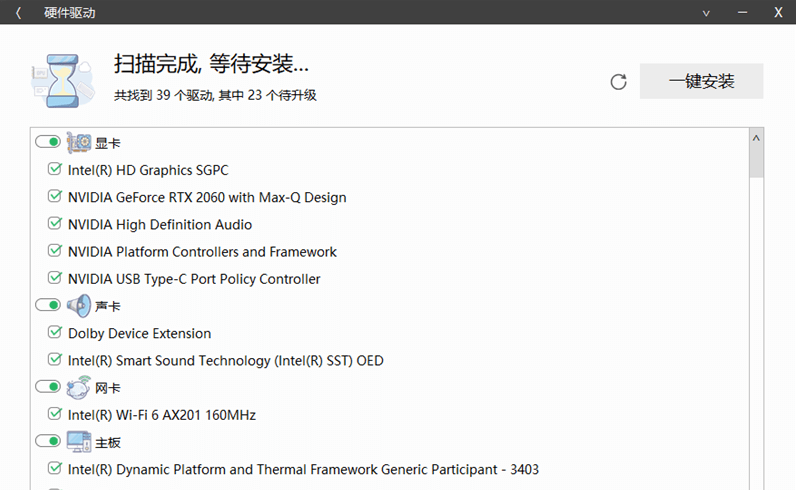Click the refresh scan icon
Screen dimensions: 796x490
(x=618, y=82)
